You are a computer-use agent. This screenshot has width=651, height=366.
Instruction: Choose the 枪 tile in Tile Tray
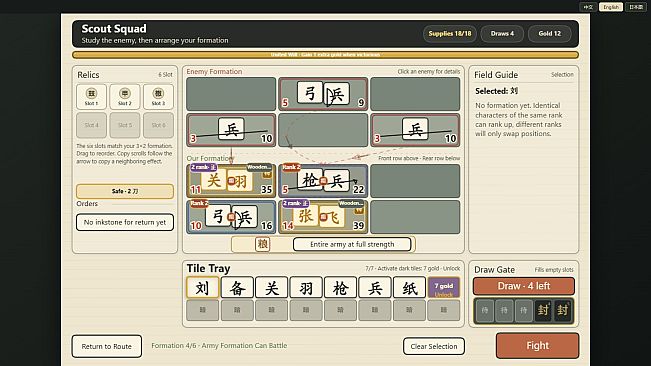pyautogui.click(x=340, y=287)
